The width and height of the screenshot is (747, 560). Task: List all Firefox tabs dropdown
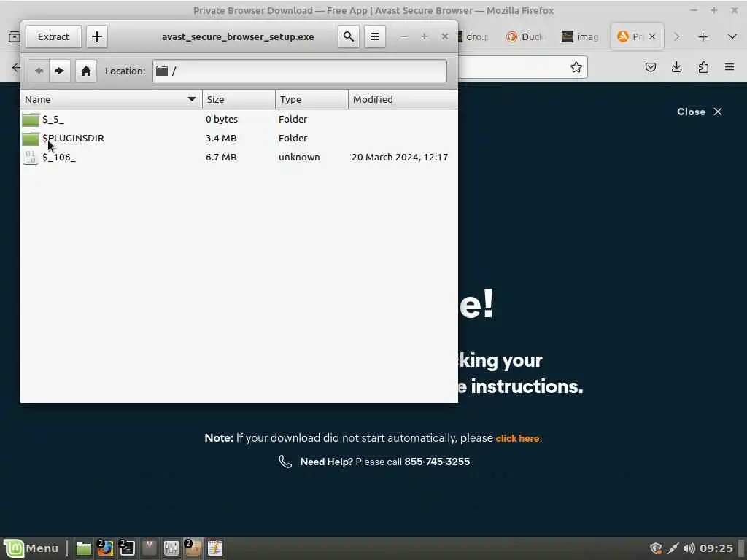732,36
